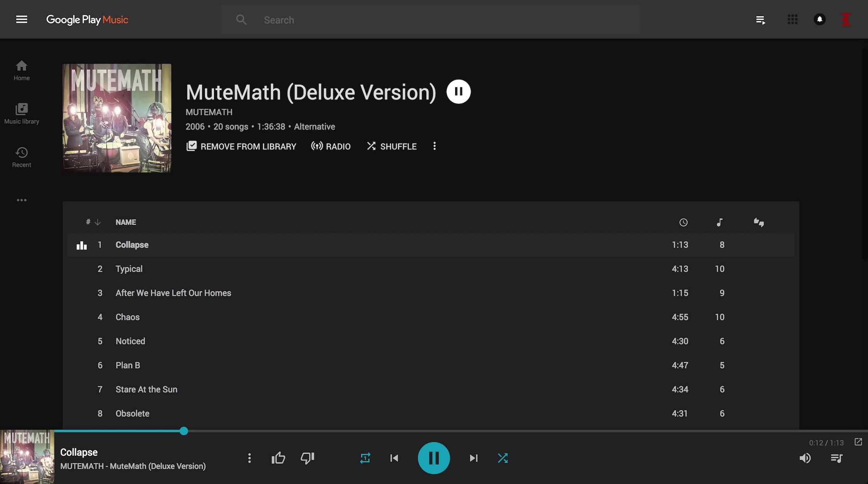The height and width of the screenshot is (484, 868).
Task: Click the page vertical scrollbar
Action: coord(865,154)
